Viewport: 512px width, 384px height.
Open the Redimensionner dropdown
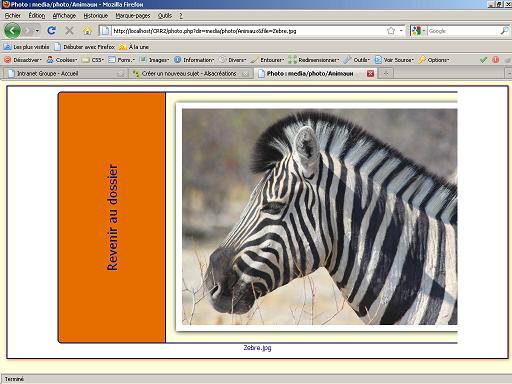point(314,60)
